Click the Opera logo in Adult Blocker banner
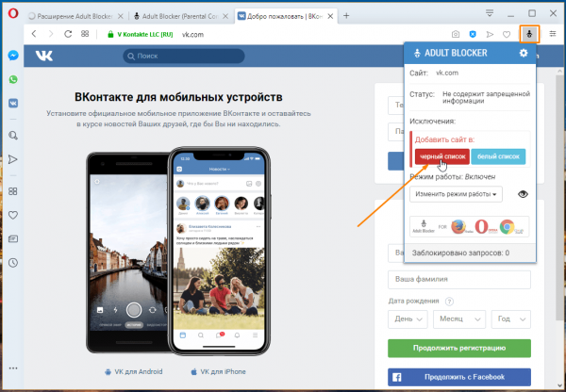 pyautogui.click(x=481, y=227)
